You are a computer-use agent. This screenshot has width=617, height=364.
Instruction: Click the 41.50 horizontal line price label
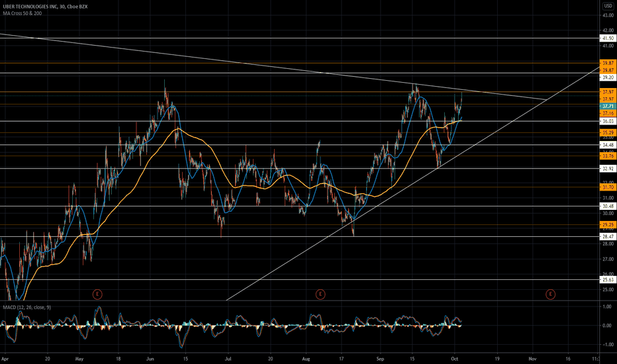click(608, 38)
